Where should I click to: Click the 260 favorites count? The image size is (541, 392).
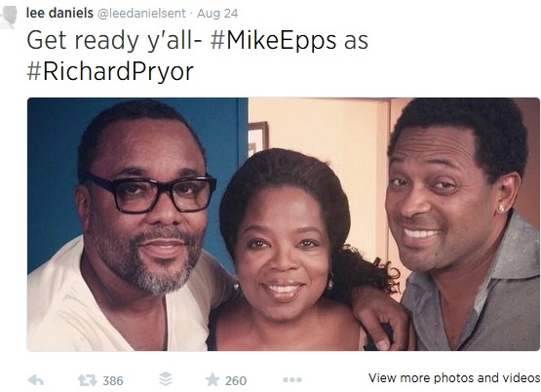tap(236, 381)
